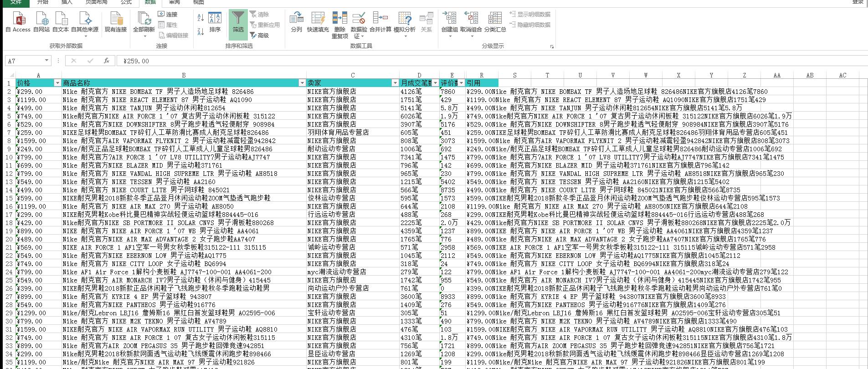The width and height of the screenshot is (868, 369).
Task: Open the 高级 advanced filter
Action: pos(260,35)
